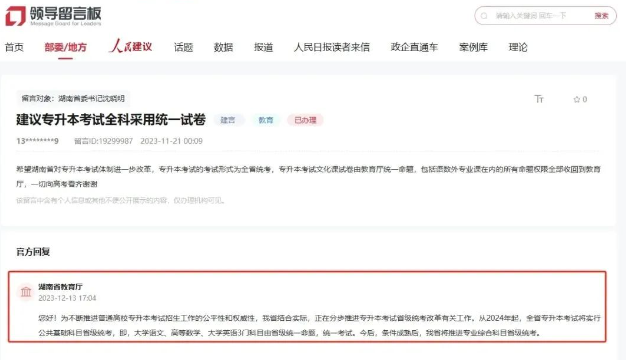Open the 理论 navigation tab
Image resolution: width=626 pixels, height=360 pixels.
tap(518, 47)
